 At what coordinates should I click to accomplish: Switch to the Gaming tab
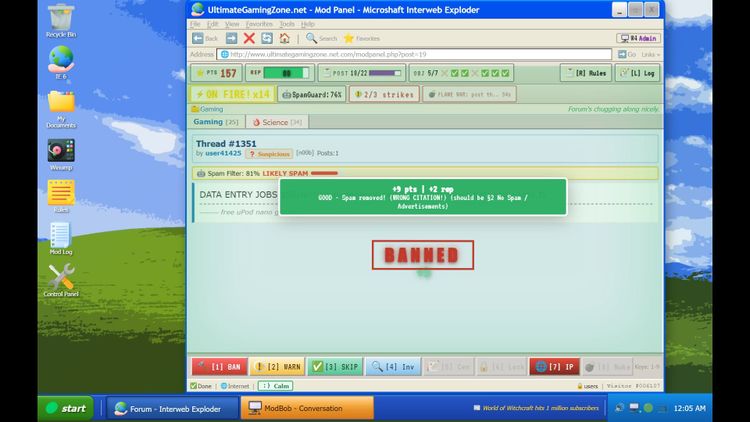click(x=216, y=122)
